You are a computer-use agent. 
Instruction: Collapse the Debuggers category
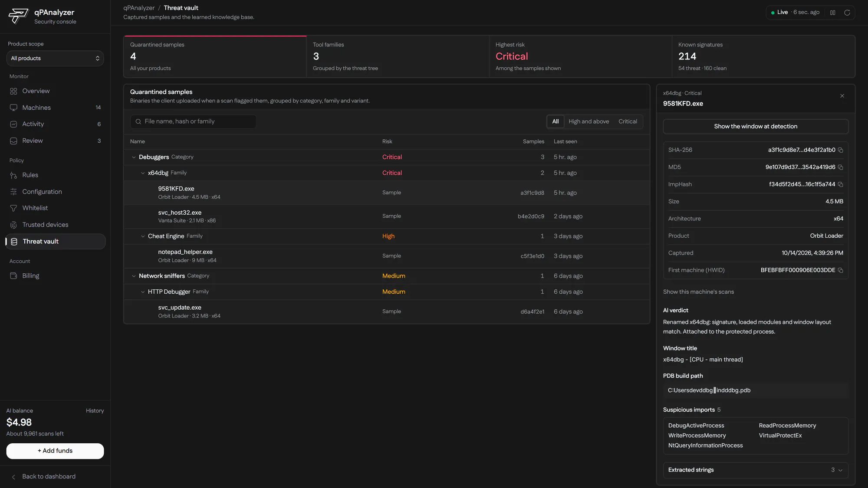pos(134,157)
